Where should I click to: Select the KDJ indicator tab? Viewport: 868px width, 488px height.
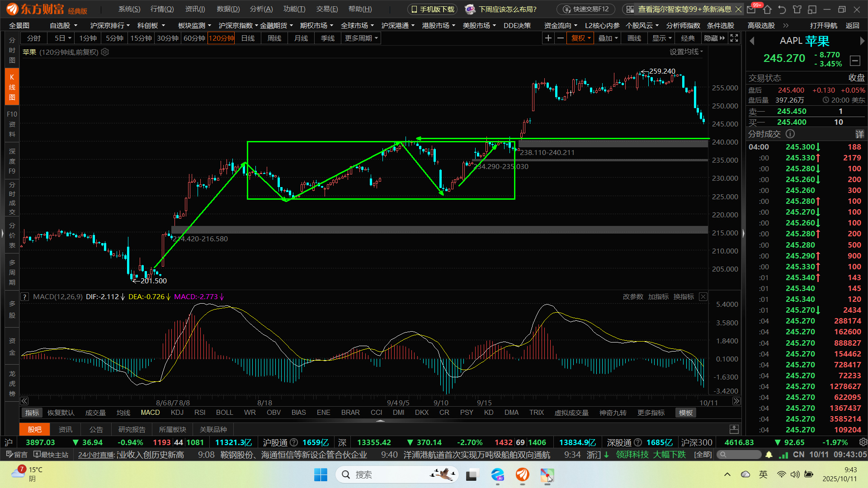pos(177,413)
